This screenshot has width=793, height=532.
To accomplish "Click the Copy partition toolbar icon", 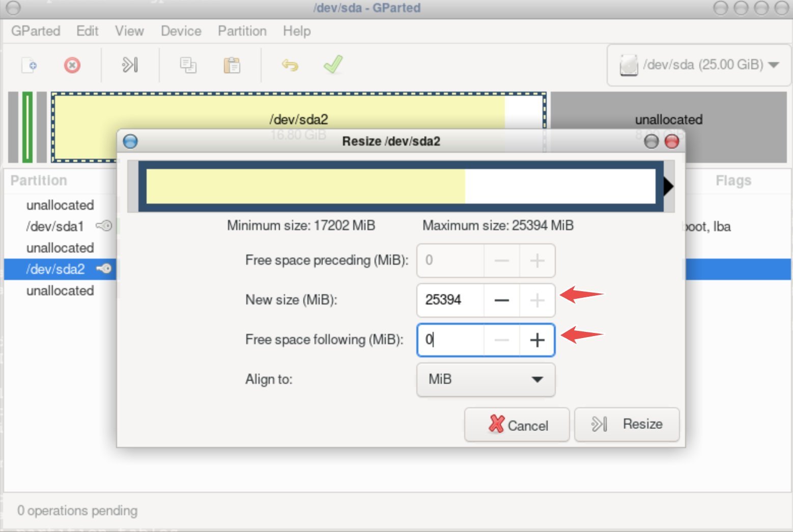I will tap(188, 65).
